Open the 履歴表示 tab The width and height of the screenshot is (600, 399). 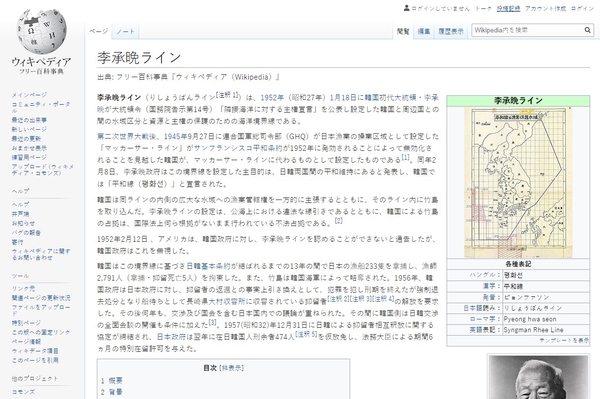451,31
